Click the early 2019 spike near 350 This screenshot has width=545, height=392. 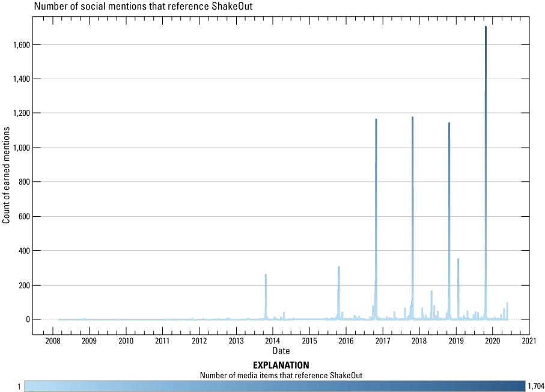click(x=458, y=259)
